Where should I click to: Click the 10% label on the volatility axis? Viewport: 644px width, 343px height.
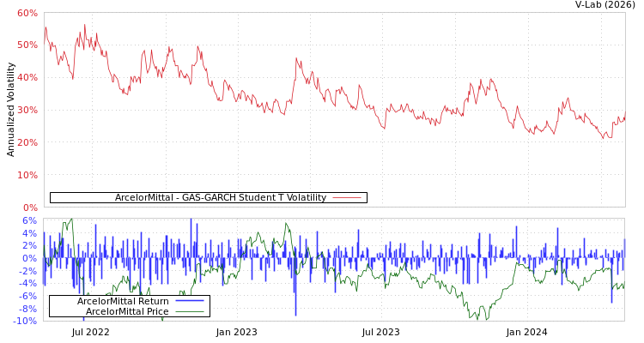[27, 175]
